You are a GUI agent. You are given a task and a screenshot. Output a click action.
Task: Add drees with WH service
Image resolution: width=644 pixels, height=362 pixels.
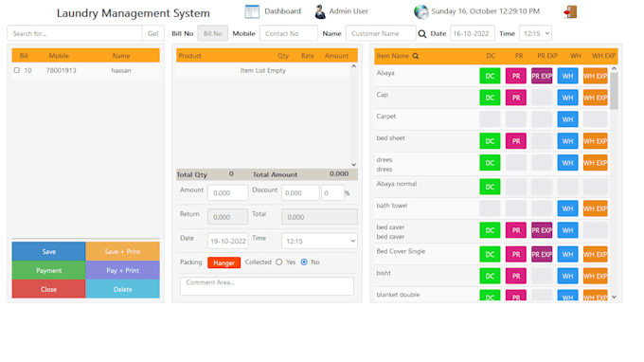(567, 163)
